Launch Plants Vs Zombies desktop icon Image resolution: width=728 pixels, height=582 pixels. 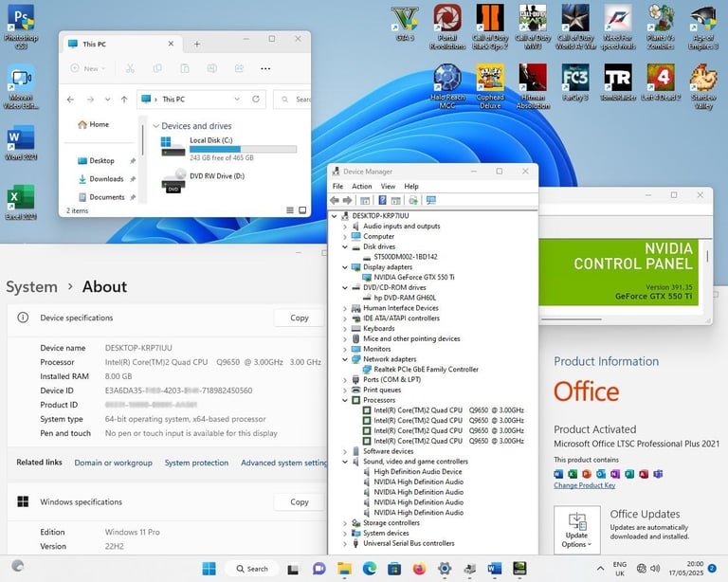tap(661, 27)
